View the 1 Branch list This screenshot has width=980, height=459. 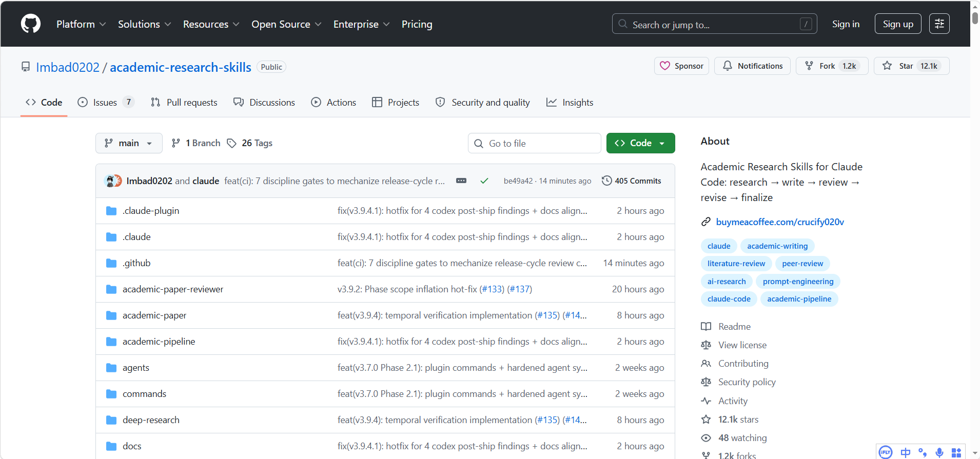tap(196, 143)
